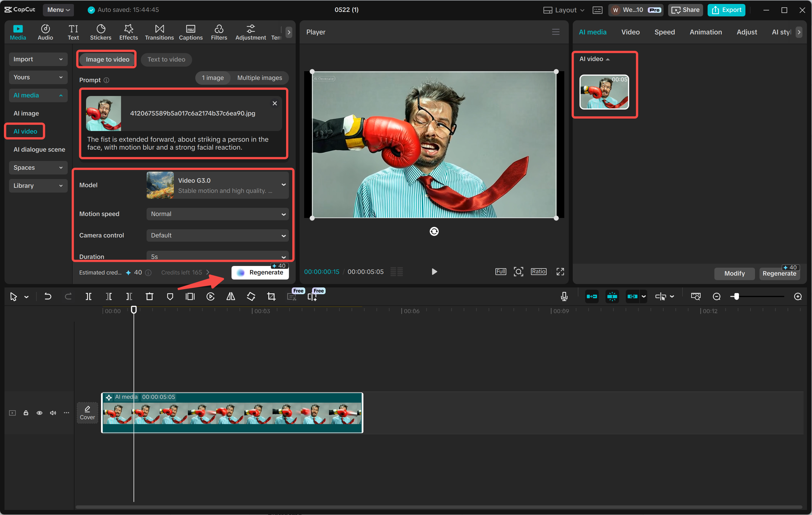Click the Transitions icon in the top toolbar
The width and height of the screenshot is (812, 515).
pyautogui.click(x=159, y=32)
